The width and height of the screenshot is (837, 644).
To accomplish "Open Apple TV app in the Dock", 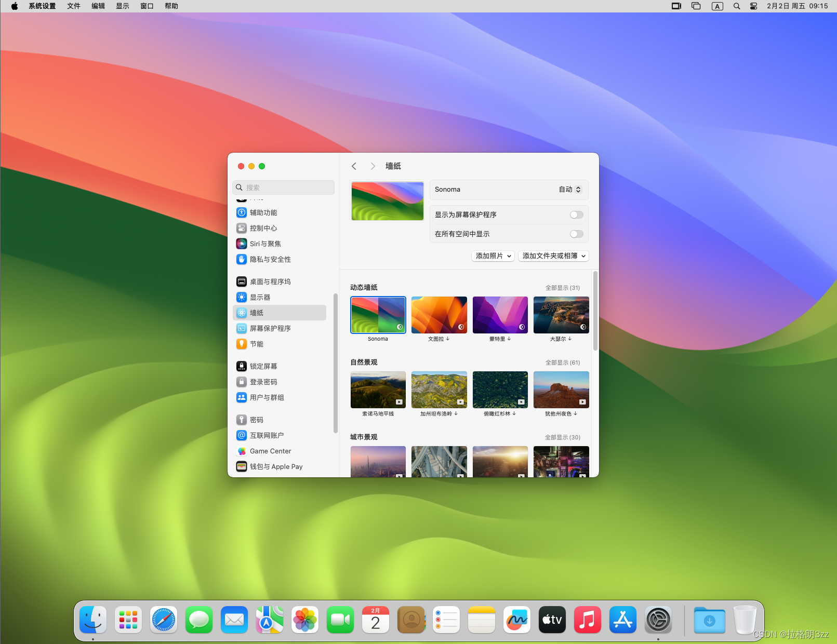I will (x=552, y=620).
